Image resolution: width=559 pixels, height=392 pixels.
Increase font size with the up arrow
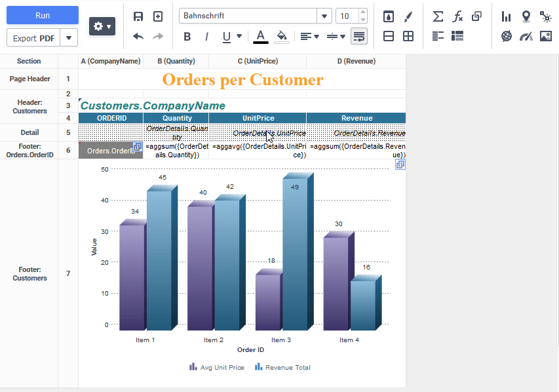[x=363, y=12]
